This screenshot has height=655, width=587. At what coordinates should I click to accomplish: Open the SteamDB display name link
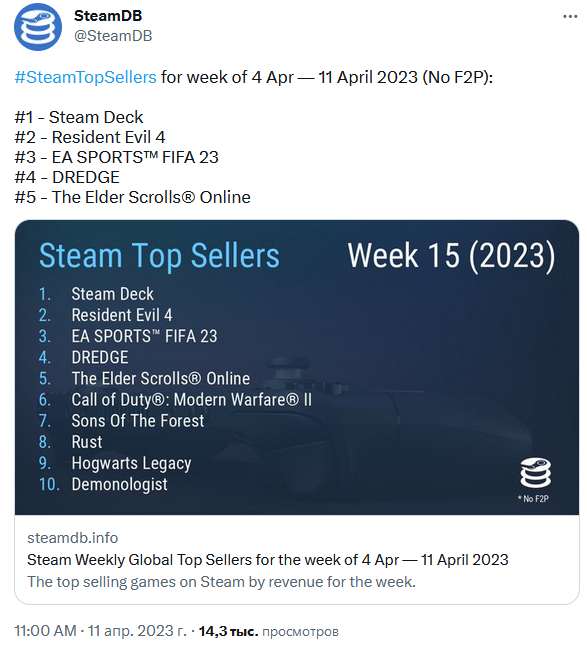(x=108, y=15)
